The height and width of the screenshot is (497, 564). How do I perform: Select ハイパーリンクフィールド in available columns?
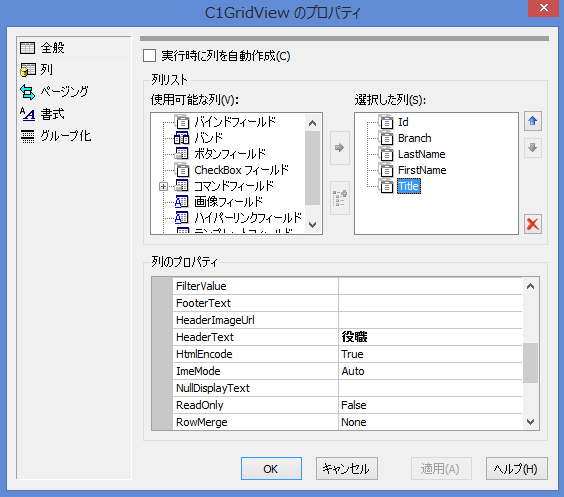coord(248,218)
